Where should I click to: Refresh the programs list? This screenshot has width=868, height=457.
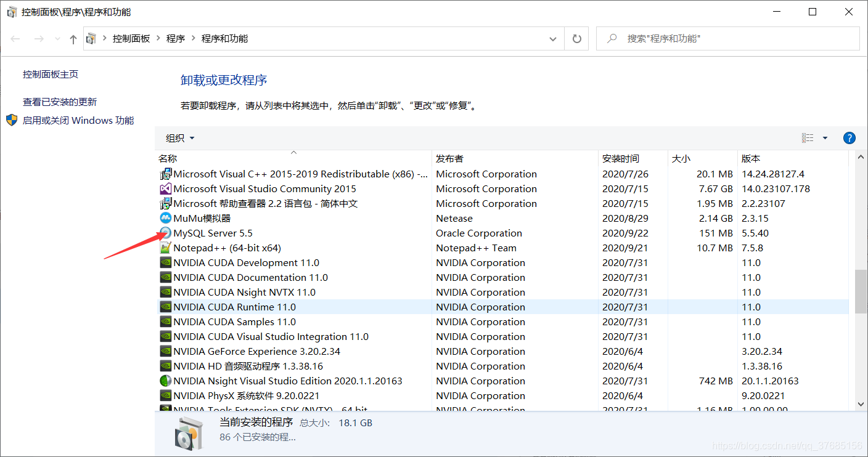click(576, 39)
